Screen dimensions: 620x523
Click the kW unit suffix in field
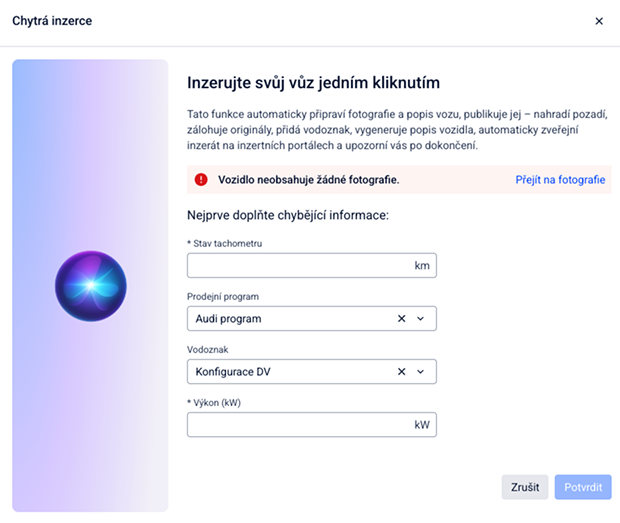coord(422,425)
